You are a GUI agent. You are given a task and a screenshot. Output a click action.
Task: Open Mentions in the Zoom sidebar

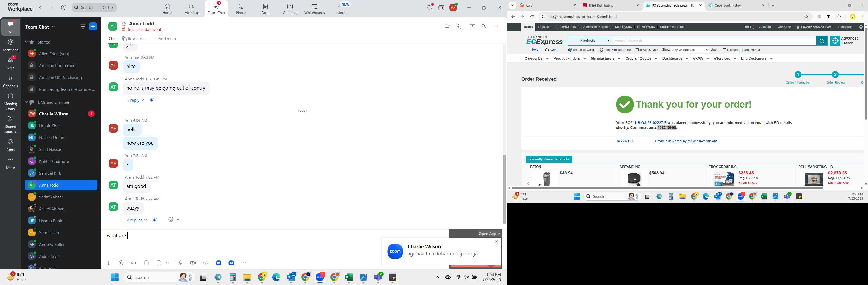coord(11,45)
